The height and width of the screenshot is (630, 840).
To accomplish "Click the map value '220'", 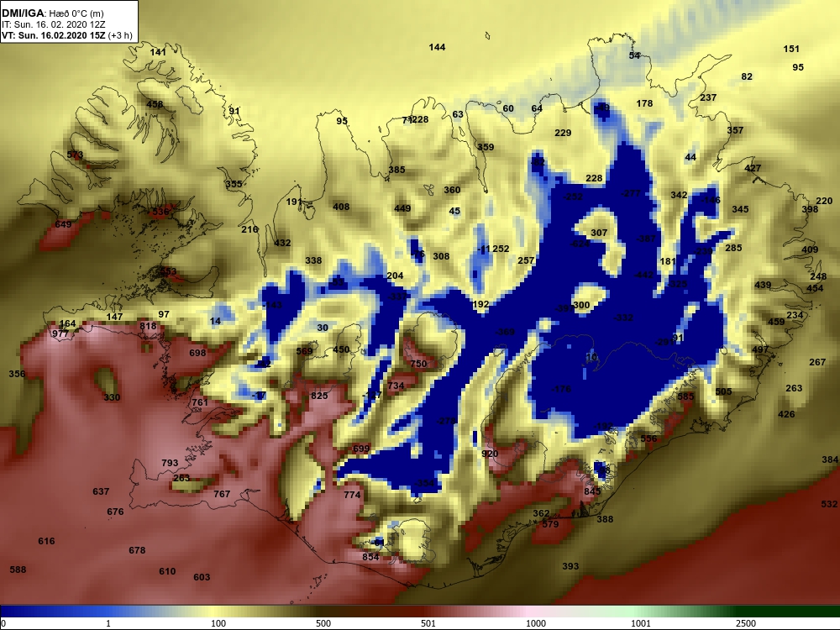I will (825, 201).
